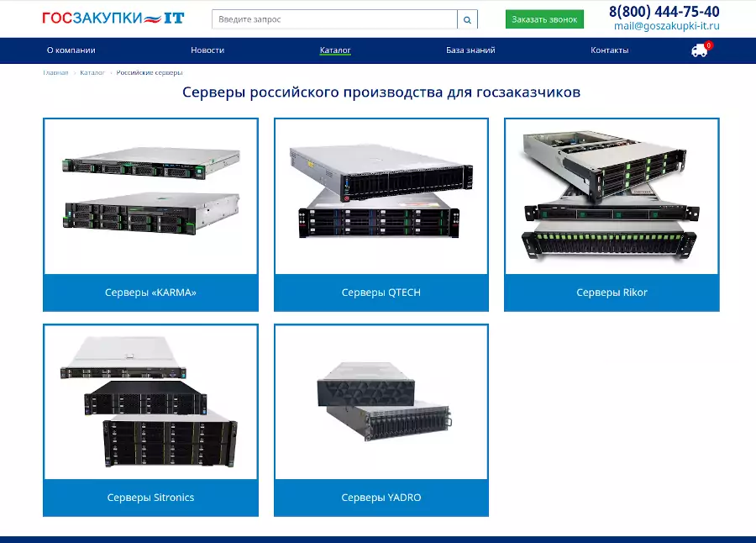Click the mail@goszakupki-it.ru email link
The image size is (756, 543).
[x=667, y=26]
